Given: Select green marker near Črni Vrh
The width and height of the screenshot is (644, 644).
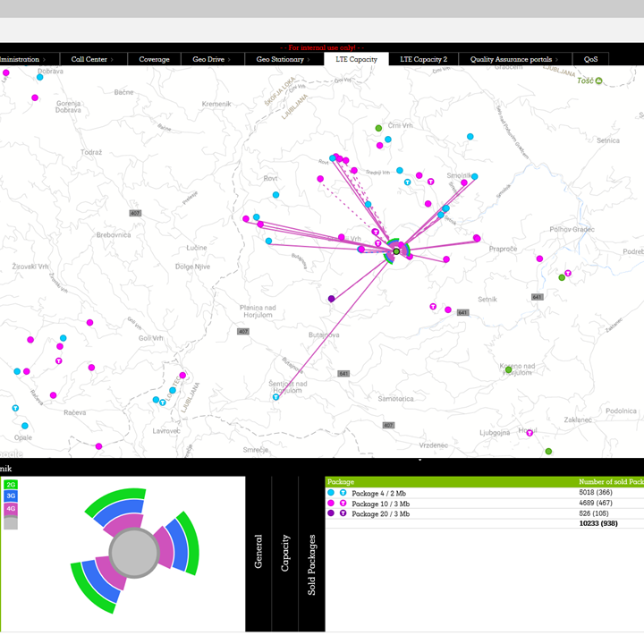Looking at the screenshot, I should coord(379,128).
